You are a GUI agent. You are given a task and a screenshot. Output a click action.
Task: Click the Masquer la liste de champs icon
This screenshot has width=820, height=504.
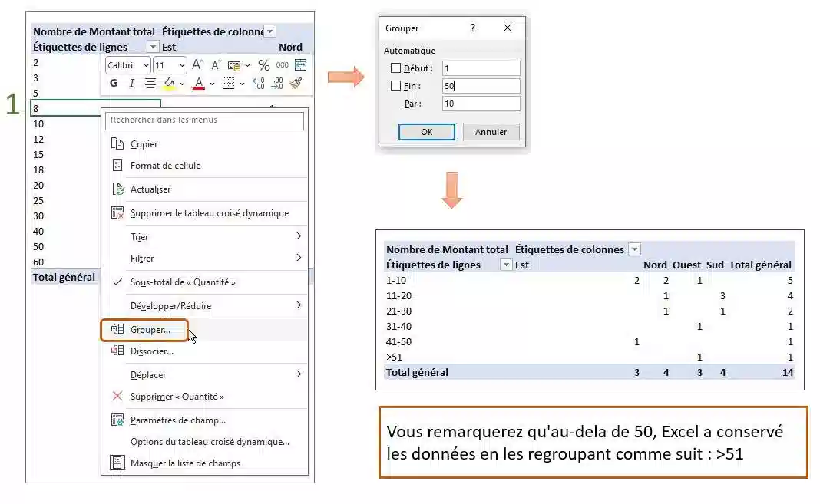[x=117, y=463]
